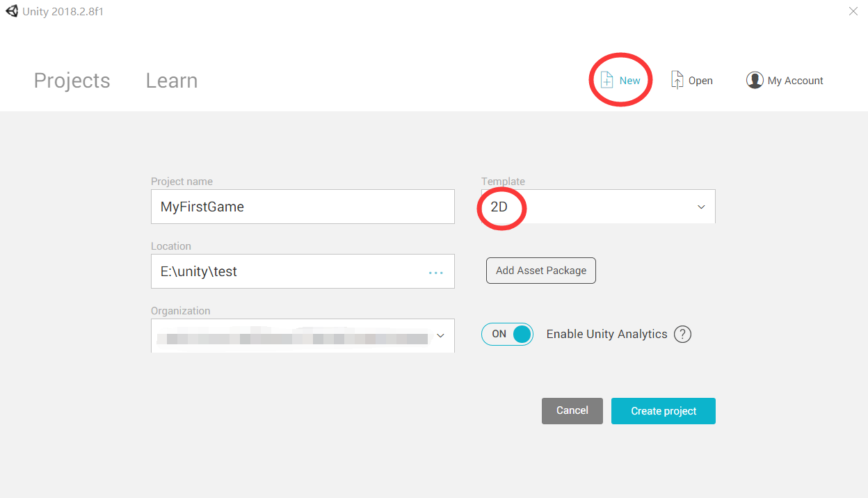Screen dimensions: 868x498
Task: Switch to the Projects tab
Action: point(72,81)
